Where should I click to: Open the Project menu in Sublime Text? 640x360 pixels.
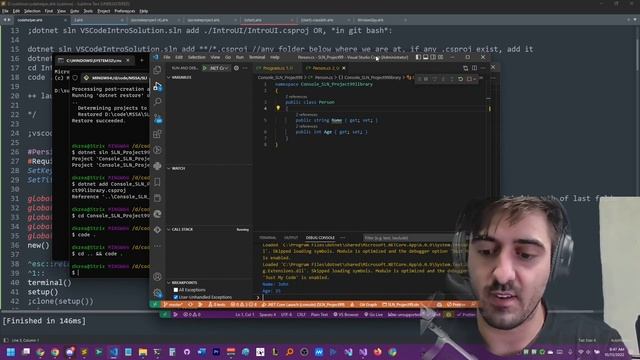click(103, 11)
